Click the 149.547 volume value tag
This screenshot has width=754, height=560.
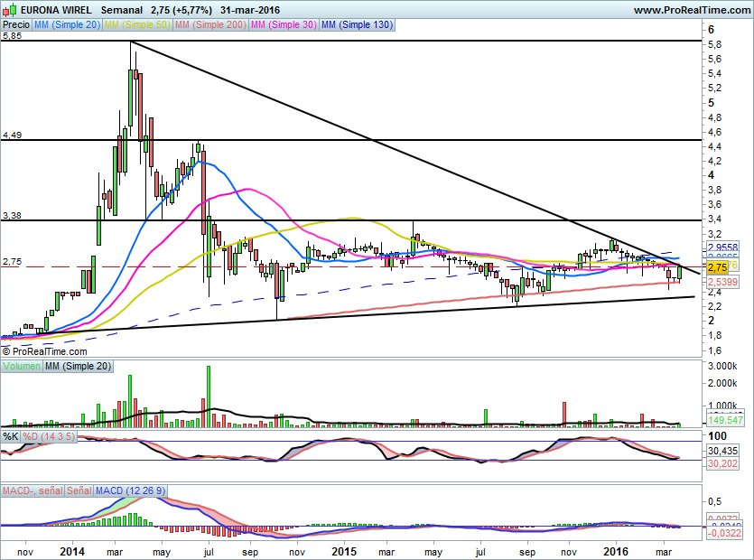coord(726,420)
